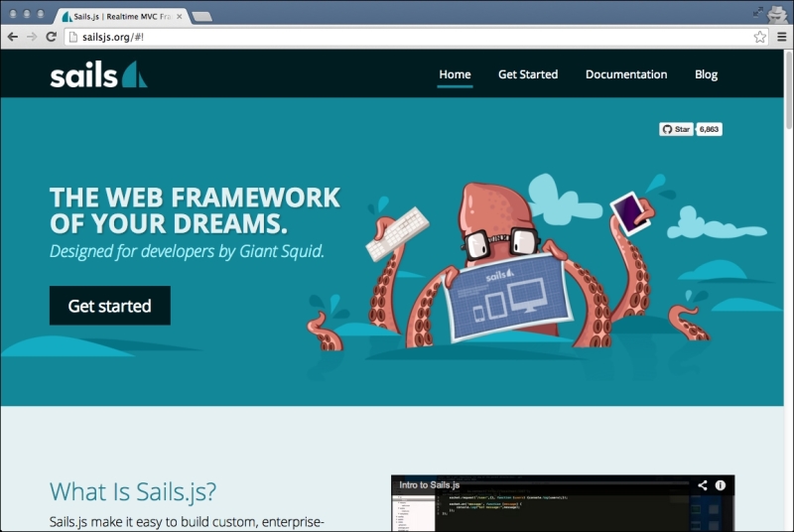Click the dark Get started button
This screenshot has width=794, height=532.
coord(110,306)
